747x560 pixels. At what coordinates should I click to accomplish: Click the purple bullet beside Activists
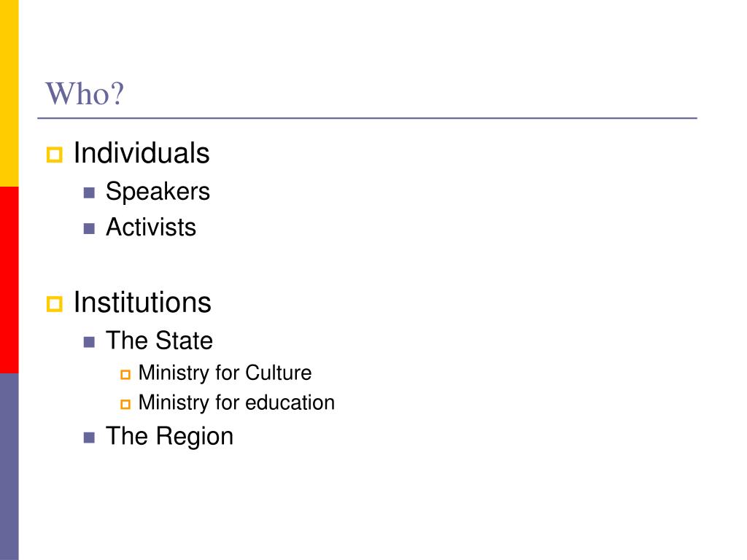tap(89, 228)
